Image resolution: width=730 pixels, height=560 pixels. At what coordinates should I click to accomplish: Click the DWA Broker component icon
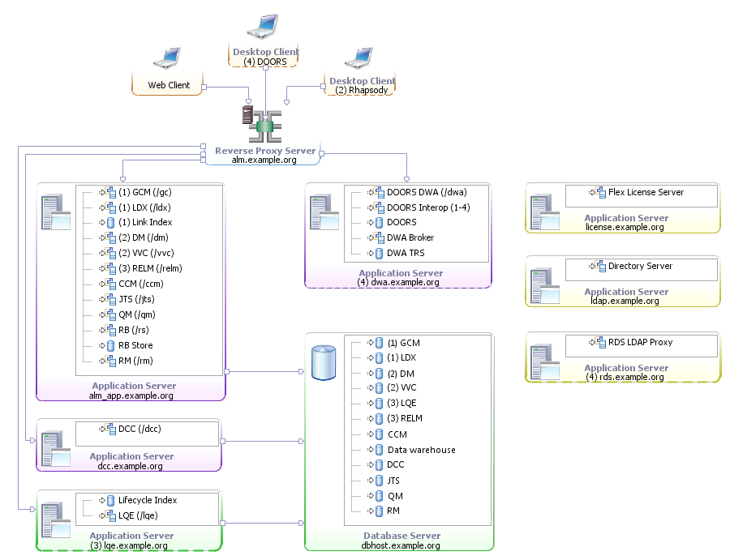[x=380, y=237]
